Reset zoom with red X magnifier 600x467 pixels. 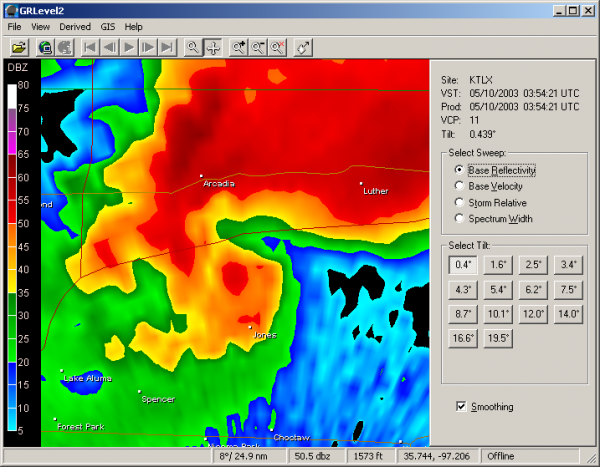pyautogui.click(x=277, y=48)
